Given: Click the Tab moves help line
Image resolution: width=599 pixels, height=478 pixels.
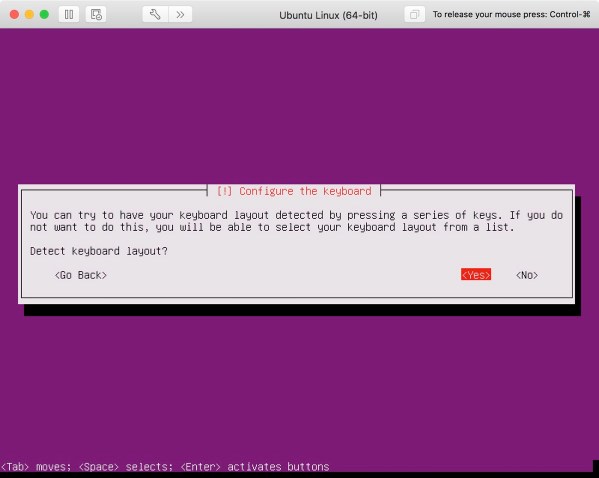Looking at the screenshot, I should (x=165, y=467).
